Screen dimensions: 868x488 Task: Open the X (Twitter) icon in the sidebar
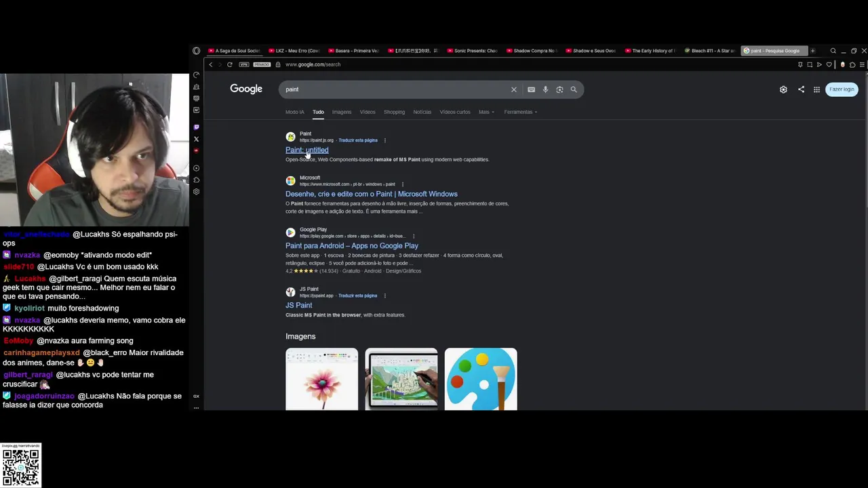197,139
